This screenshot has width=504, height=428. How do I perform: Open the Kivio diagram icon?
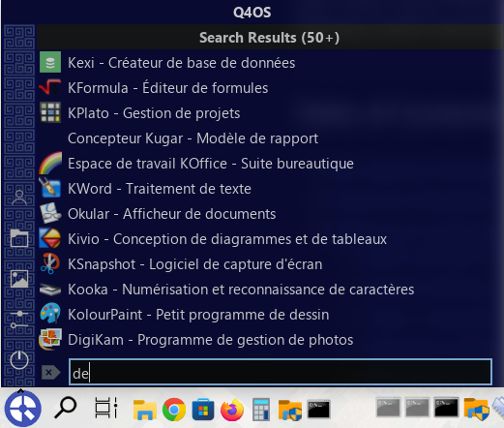(x=50, y=238)
